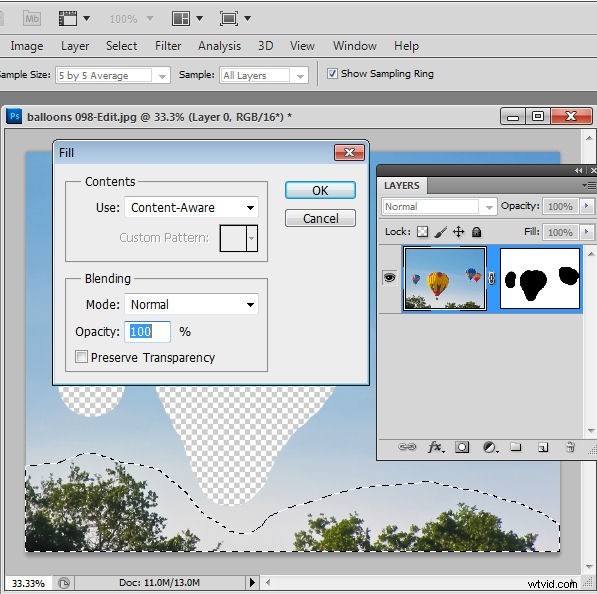The width and height of the screenshot is (597, 594).
Task: Click horizontal scrollbar left arrow
Action: click(x=268, y=582)
